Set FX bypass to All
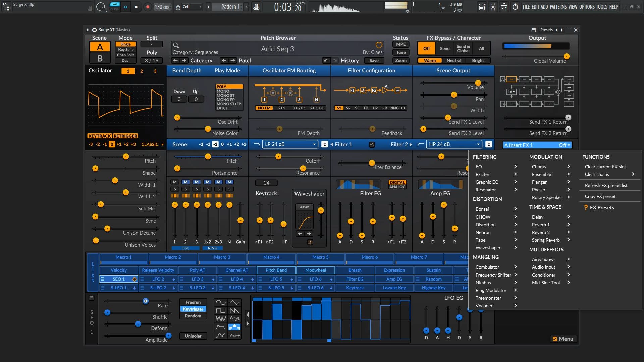 481,48
